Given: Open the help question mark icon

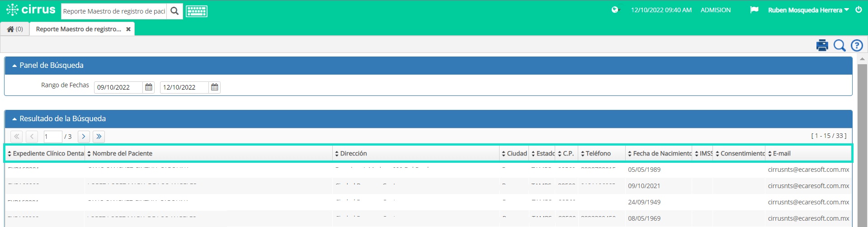Looking at the screenshot, I should pyautogui.click(x=857, y=45).
